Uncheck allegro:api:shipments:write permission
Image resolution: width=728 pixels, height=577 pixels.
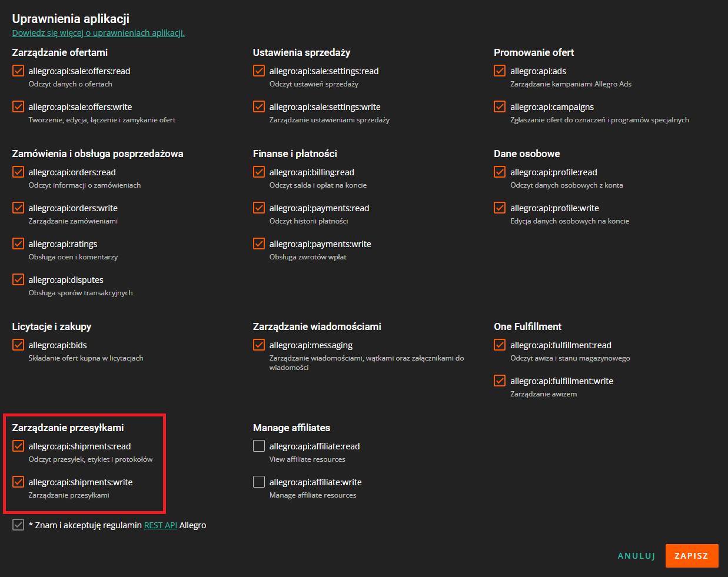point(18,482)
